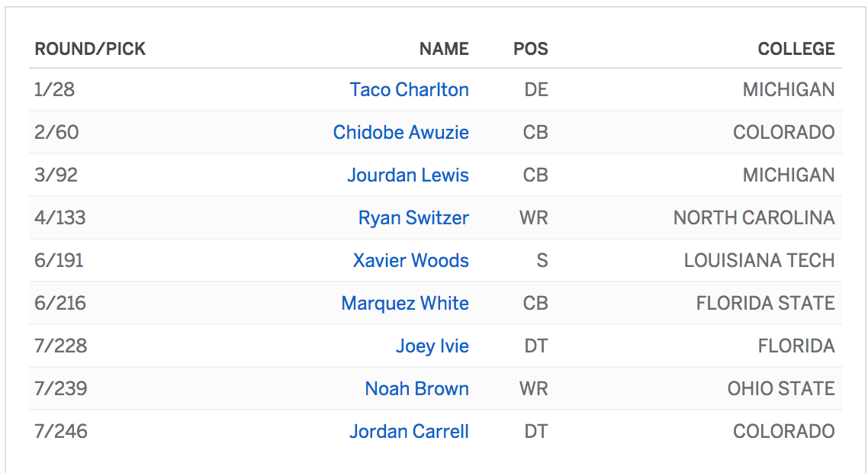Screen dimensions: 868x473
Task: Click the POS column header
Action: click(x=531, y=50)
